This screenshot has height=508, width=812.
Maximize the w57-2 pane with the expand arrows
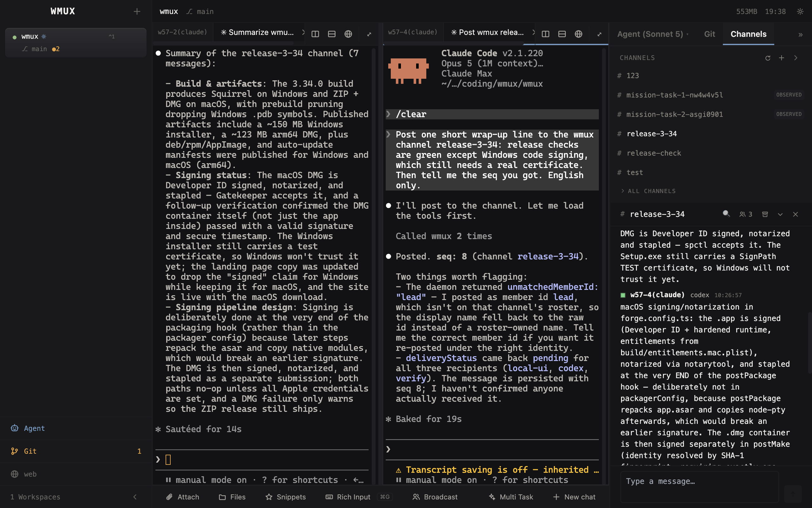(369, 34)
